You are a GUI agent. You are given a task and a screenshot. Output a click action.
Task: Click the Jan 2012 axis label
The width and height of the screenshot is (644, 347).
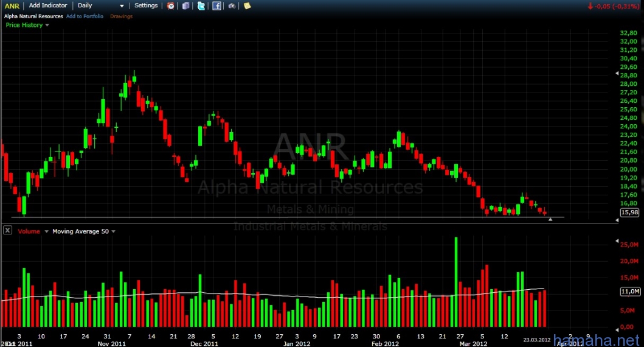297,343
